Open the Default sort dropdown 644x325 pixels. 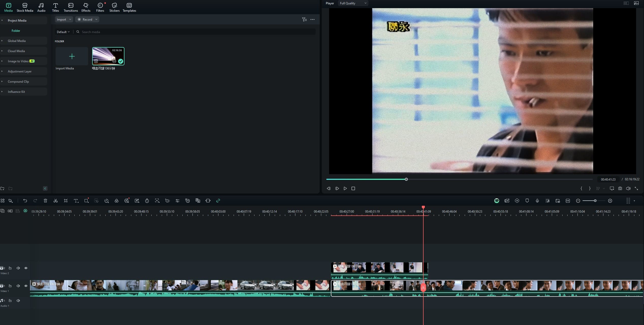click(63, 32)
